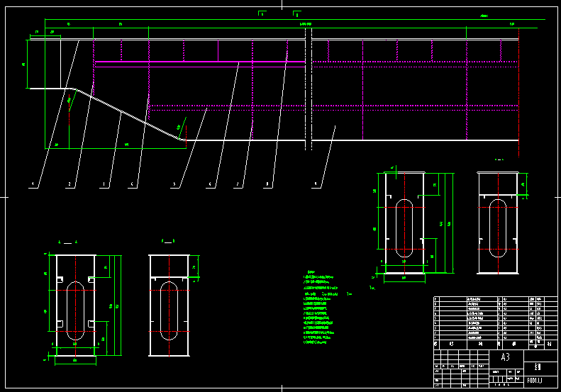Click callout number 9 below main elevation
Screen dimensions: 561x392
pyautogui.click(x=315, y=184)
